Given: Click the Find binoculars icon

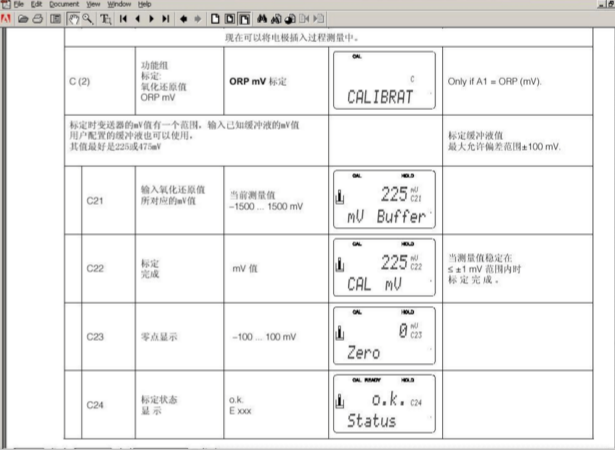Looking at the screenshot, I should click(262, 18).
